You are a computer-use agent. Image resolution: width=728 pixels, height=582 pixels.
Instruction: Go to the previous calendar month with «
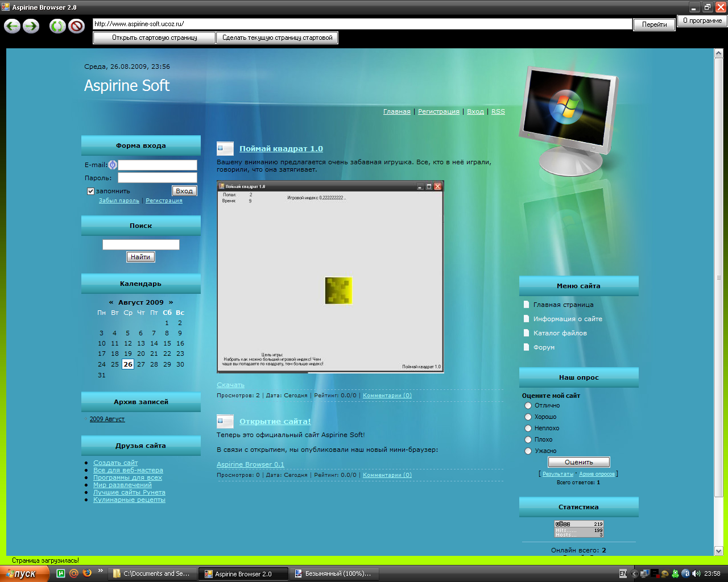coord(111,302)
